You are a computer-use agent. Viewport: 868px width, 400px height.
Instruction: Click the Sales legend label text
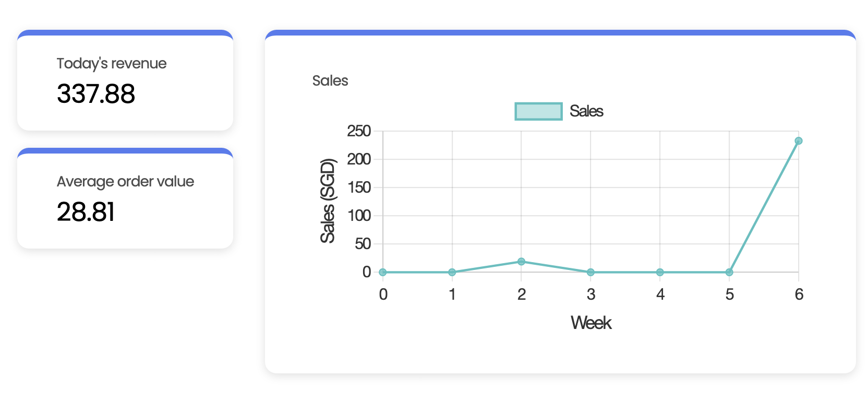point(586,111)
